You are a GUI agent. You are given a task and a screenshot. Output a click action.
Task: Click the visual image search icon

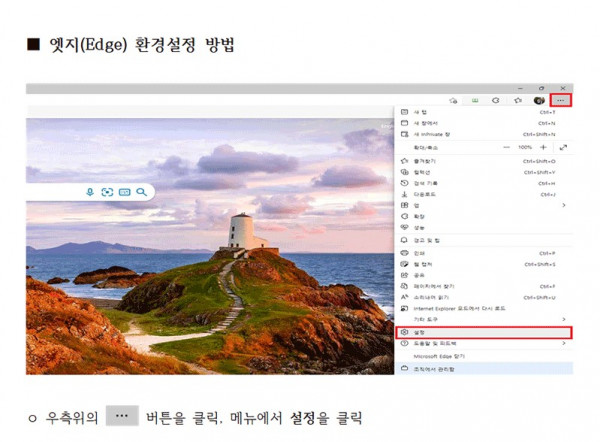point(107,192)
